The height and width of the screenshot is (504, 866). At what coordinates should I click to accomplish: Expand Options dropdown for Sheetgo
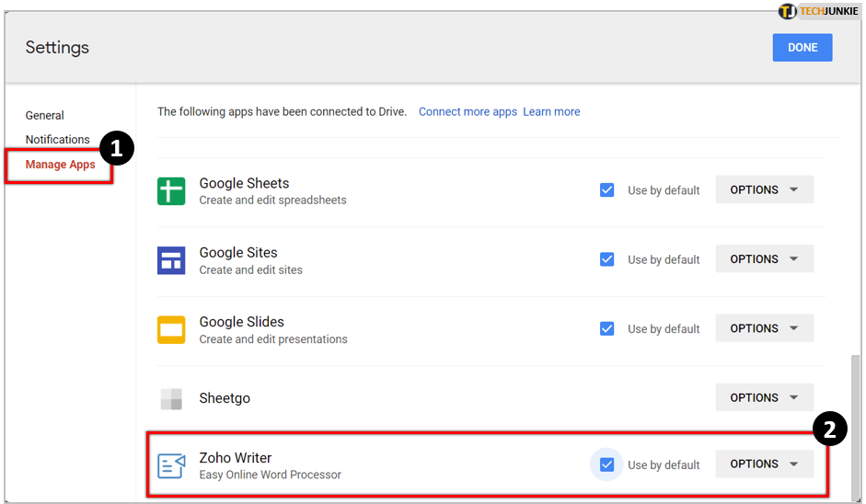[764, 397]
